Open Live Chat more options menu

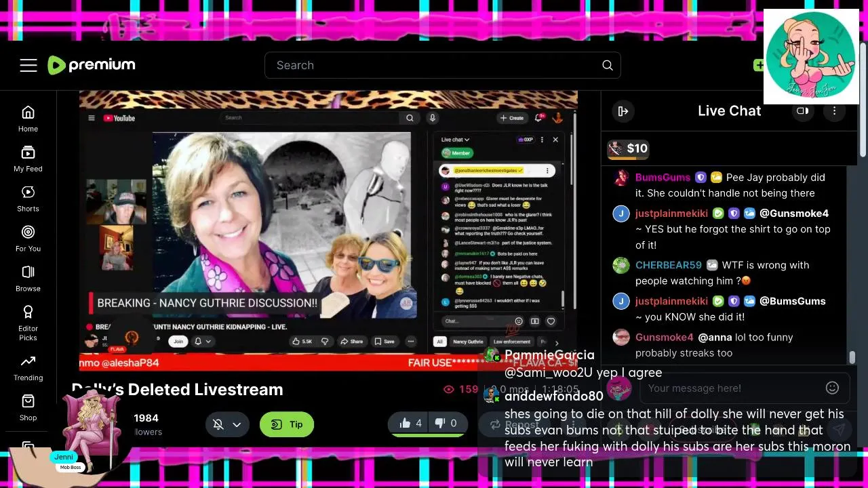[835, 111]
